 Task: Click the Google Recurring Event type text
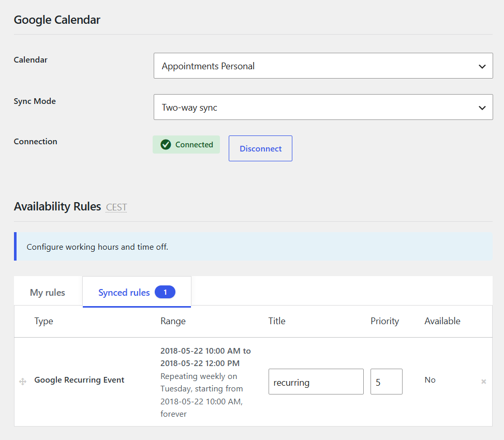[x=79, y=380]
